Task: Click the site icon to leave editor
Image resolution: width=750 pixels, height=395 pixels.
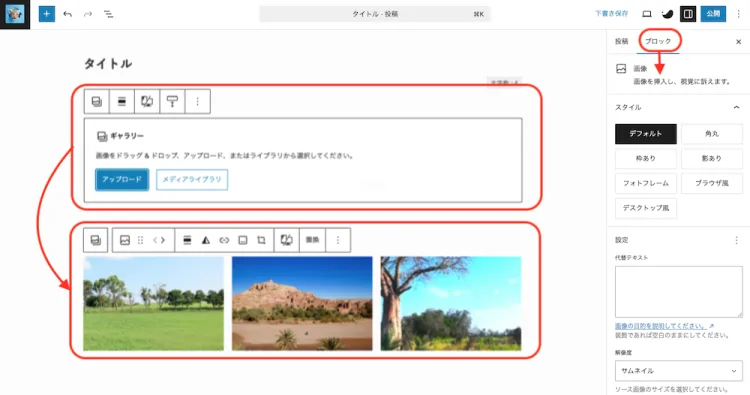Action: click(x=15, y=14)
